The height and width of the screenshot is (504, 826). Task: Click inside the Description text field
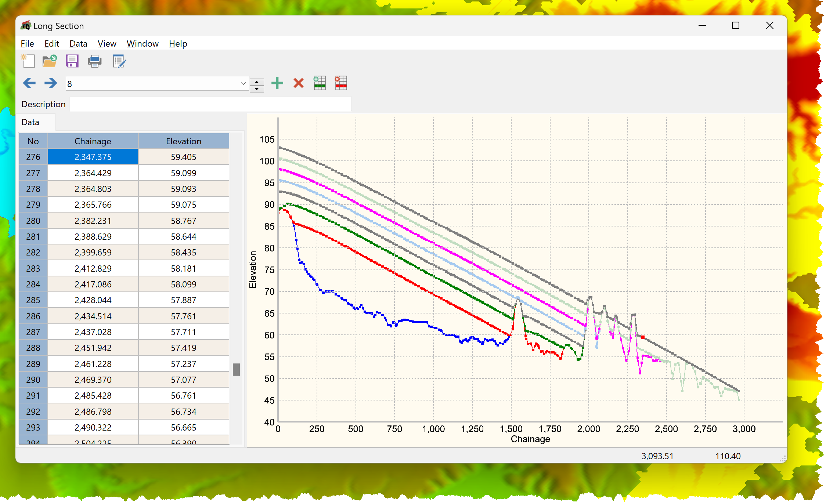coord(210,104)
